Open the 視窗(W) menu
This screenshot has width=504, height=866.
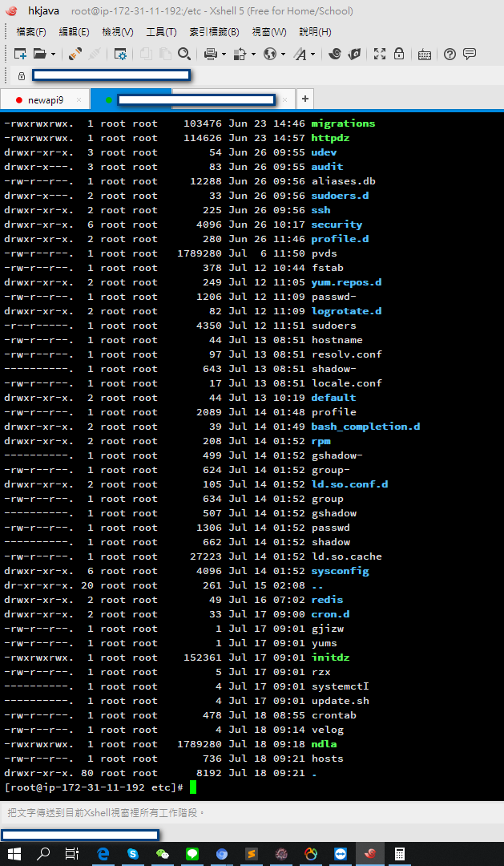269,32
